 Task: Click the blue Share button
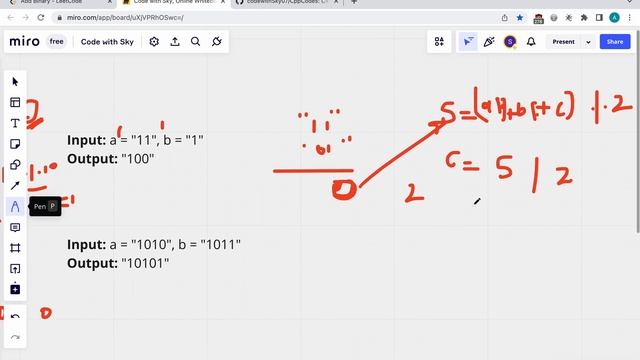[x=615, y=42]
